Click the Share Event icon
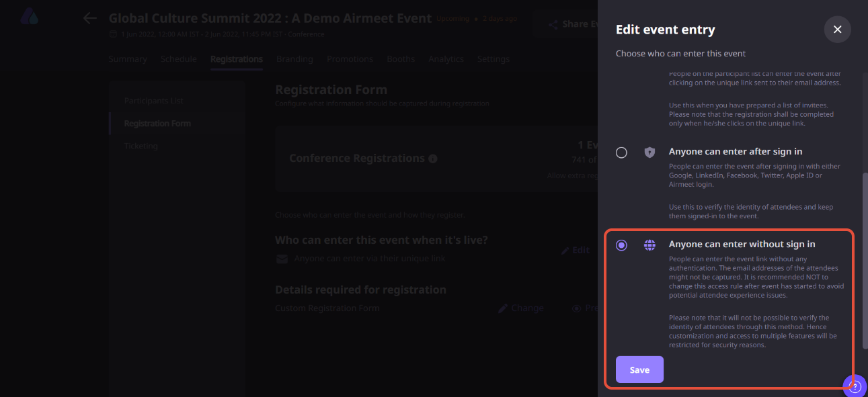This screenshot has width=868, height=397. tap(553, 25)
